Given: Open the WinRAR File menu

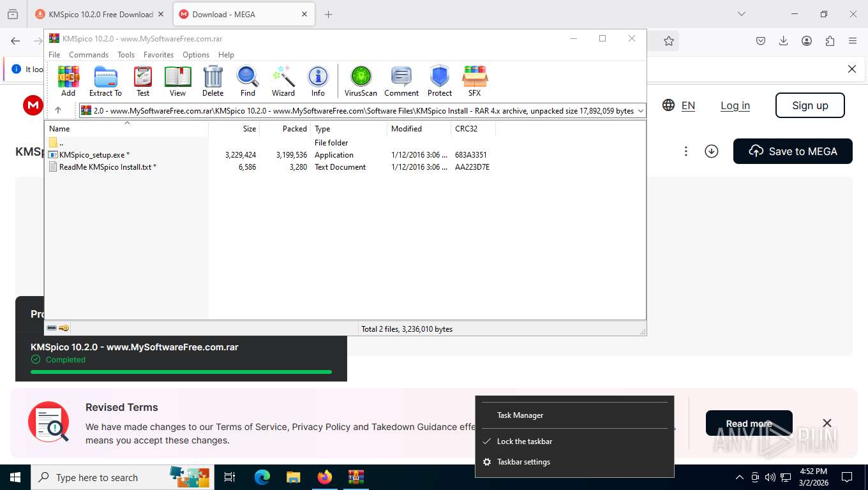Looking at the screenshot, I should (54, 55).
